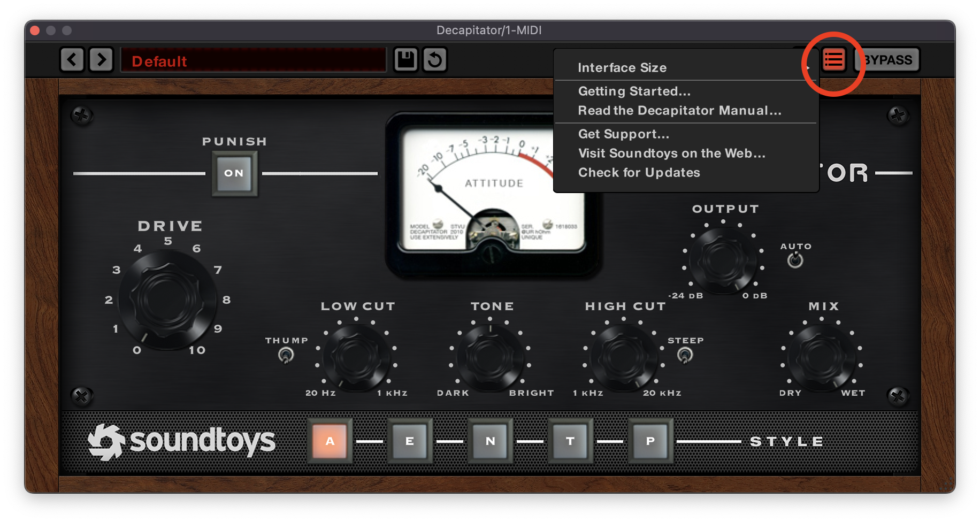
Task: Click the DARK label under TONE
Action: [x=453, y=393]
